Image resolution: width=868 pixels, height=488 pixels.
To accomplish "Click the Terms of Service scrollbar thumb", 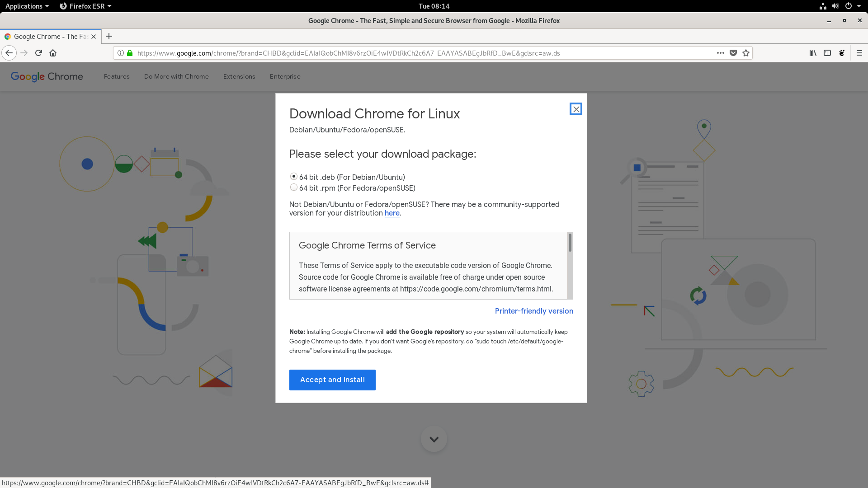I will click(570, 243).
